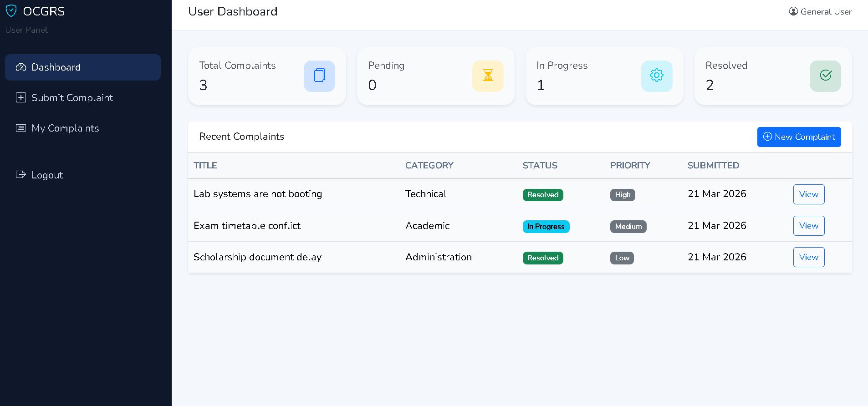Click Resolved badge for Scholarship document delay
Viewport: 868px width, 406px height.
543,258
